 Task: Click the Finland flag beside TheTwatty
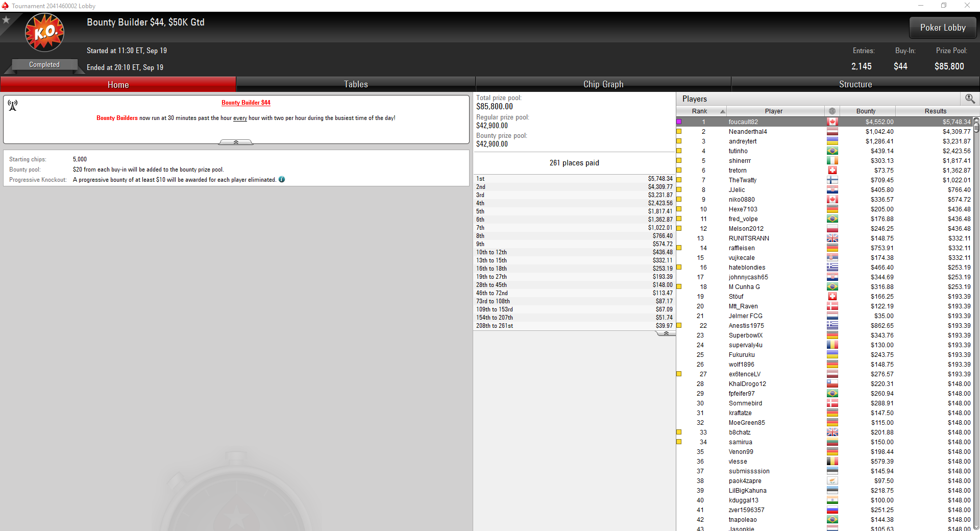click(x=832, y=180)
